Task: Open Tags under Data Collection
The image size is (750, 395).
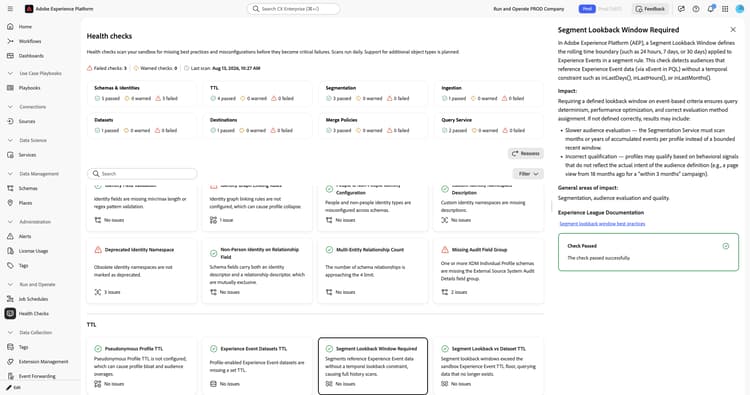Action: click(x=23, y=347)
